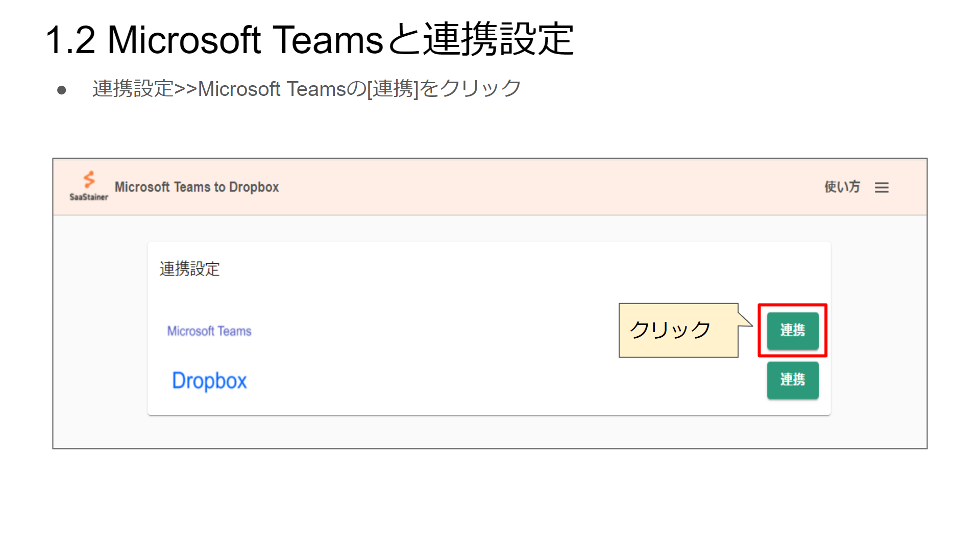The height and width of the screenshot is (551, 980).
Task: Click the 連携 button for Microsoft Teams
Action: [793, 331]
